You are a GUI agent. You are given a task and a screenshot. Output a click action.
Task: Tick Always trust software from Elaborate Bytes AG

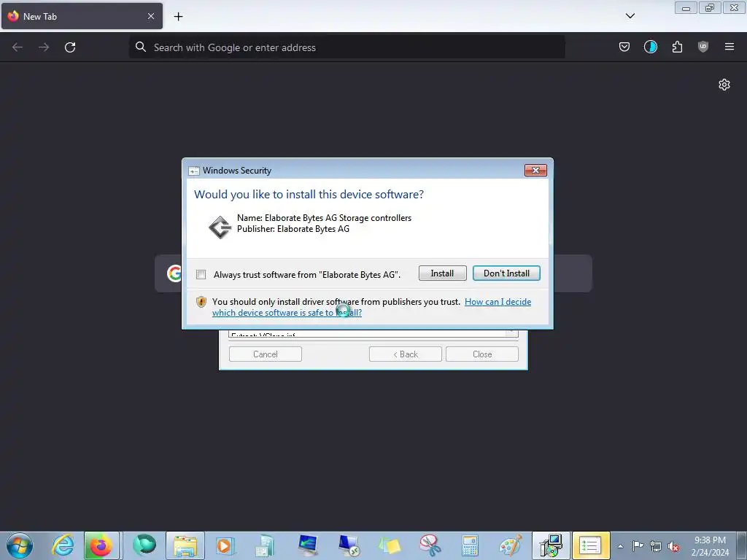201,274
